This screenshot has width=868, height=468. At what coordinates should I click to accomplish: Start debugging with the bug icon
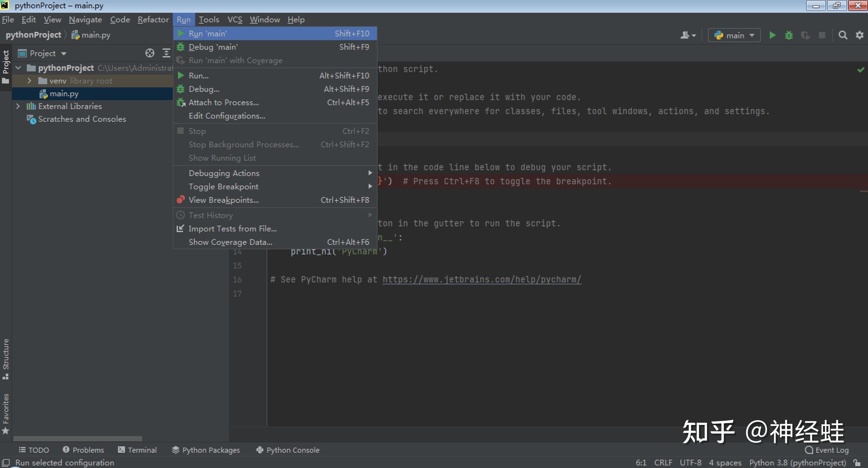pyautogui.click(x=789, y=35)
